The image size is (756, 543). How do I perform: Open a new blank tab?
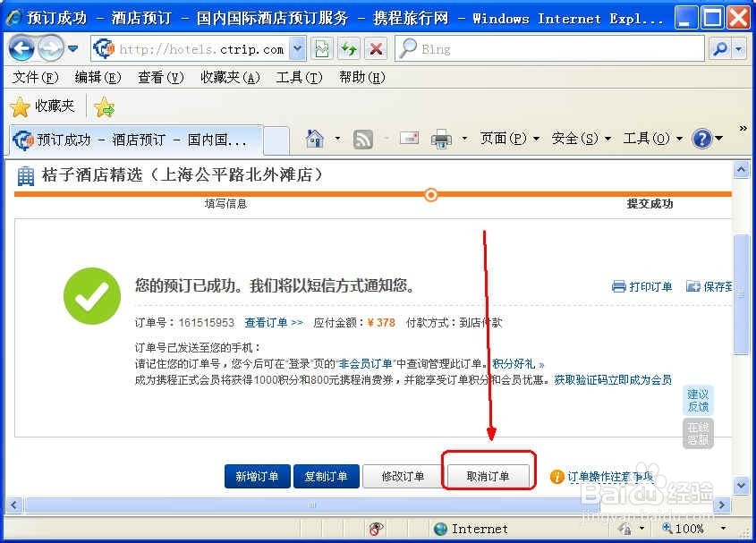click(276, 140)
